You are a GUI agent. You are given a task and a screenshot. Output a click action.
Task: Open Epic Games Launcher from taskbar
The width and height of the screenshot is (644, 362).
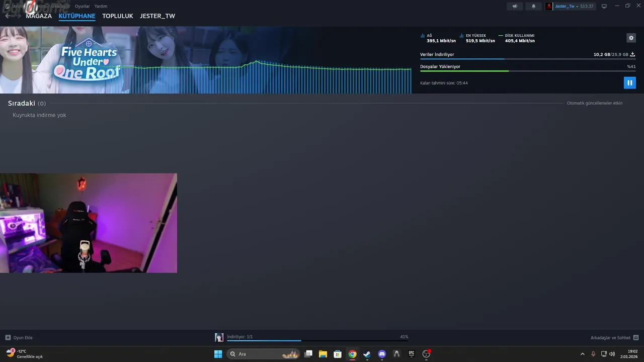[411, 354]
